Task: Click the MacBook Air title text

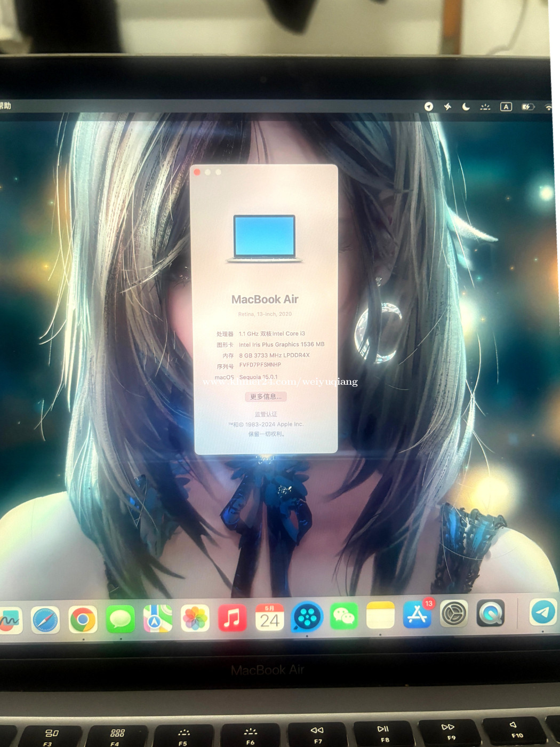Action: pos(265,299)
